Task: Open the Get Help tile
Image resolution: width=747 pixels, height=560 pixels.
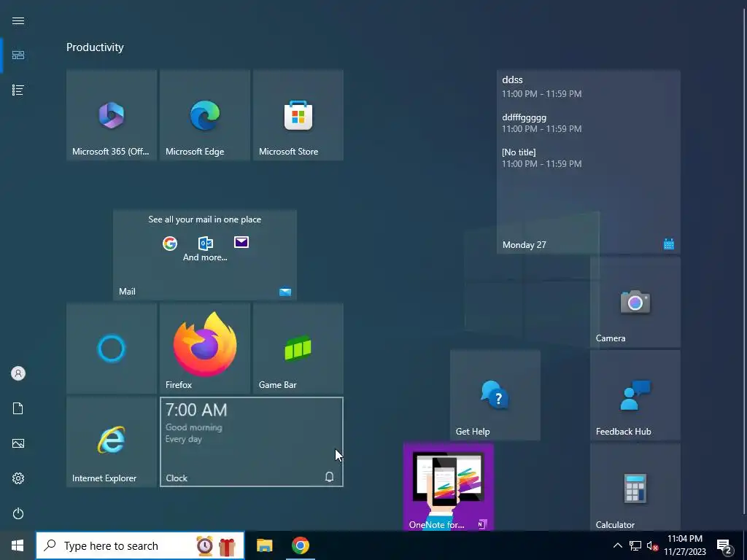Action: pos(495,395)
